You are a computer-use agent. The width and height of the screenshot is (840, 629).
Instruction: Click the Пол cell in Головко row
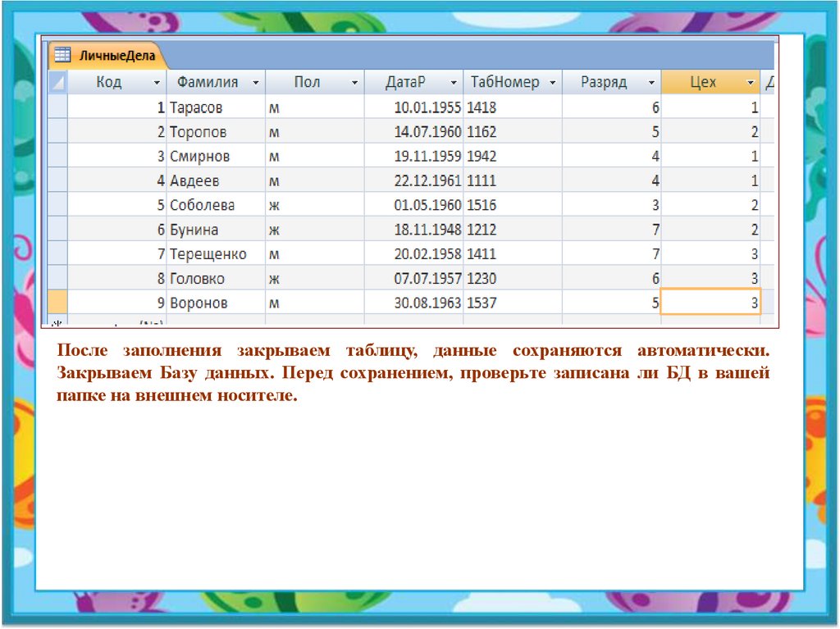(315, 278)
